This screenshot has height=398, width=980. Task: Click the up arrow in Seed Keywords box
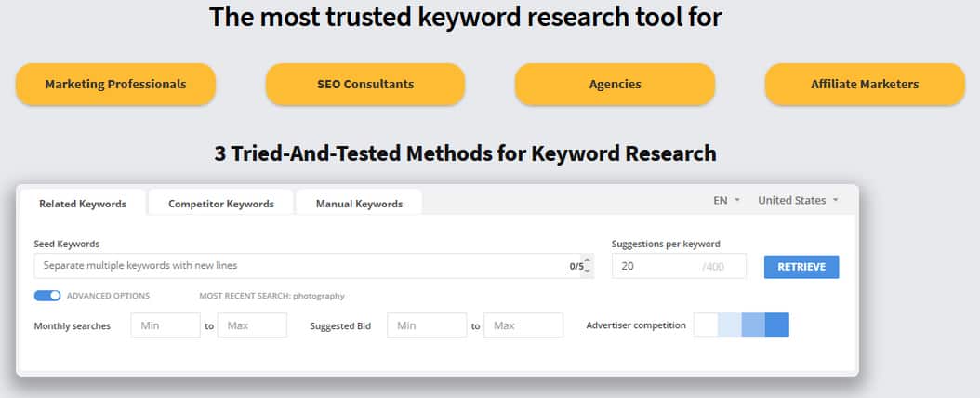pos(588,261)
